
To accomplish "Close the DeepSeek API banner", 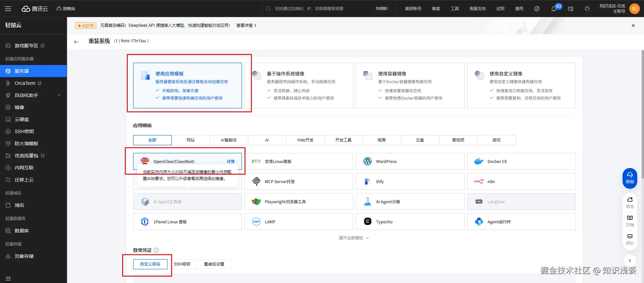I will click(x=633, y=25).
